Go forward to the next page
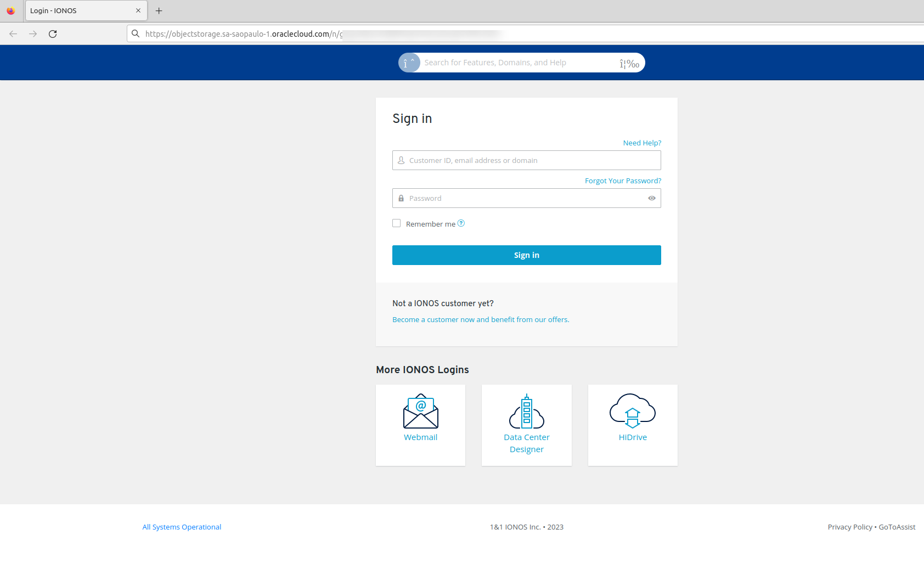This screenshot has height=563, width=924. click(33, 34)
